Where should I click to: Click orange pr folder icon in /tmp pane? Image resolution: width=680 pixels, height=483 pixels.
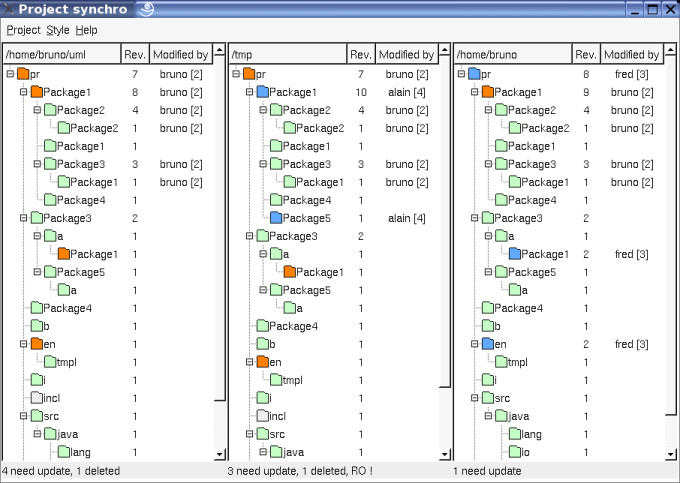coord(249,74)
